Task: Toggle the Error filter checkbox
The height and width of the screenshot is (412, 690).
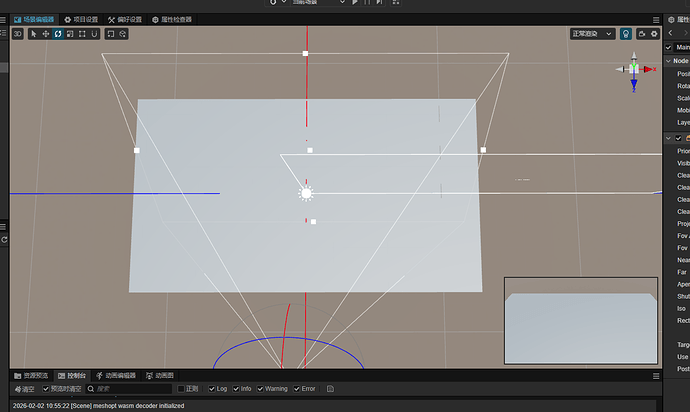Action: point(297,389)
